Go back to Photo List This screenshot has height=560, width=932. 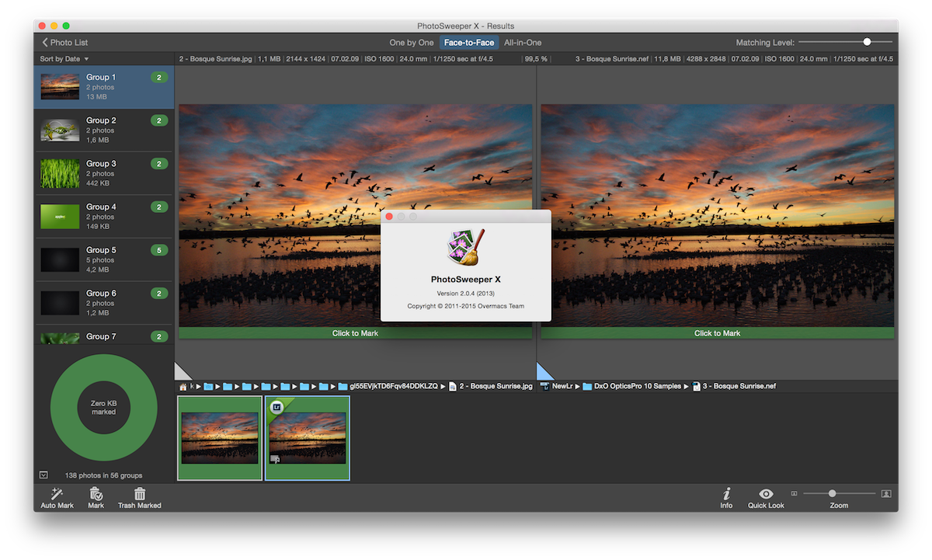[x=65, y=43]
